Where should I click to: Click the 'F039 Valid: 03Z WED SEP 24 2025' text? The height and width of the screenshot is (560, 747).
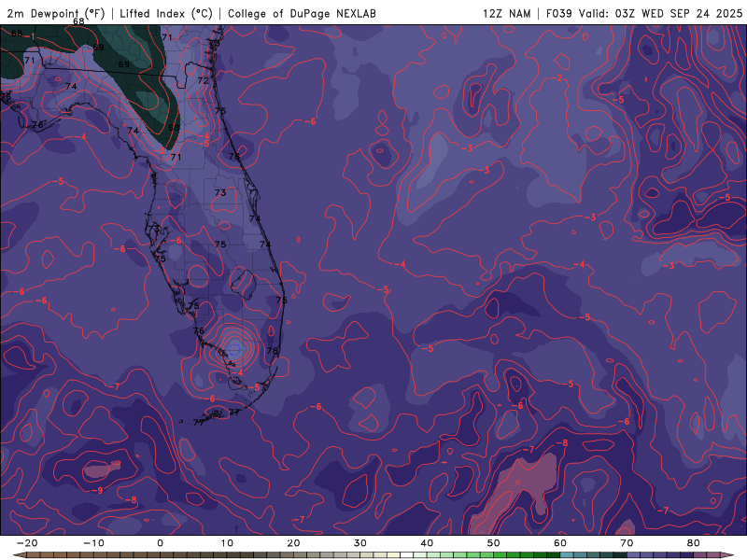(644, 13)
